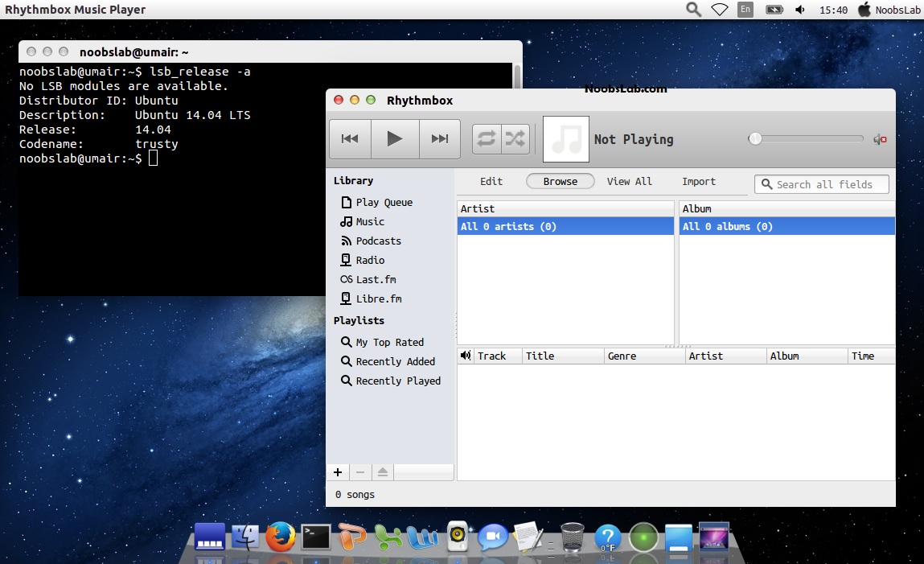924x564 pixels.
Task: Click the Play Queue page icon
Action: click(346, 202)
